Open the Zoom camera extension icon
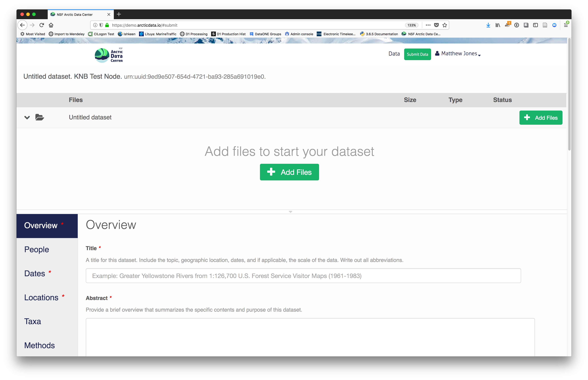The image size is (588, 380). point(554,25)
